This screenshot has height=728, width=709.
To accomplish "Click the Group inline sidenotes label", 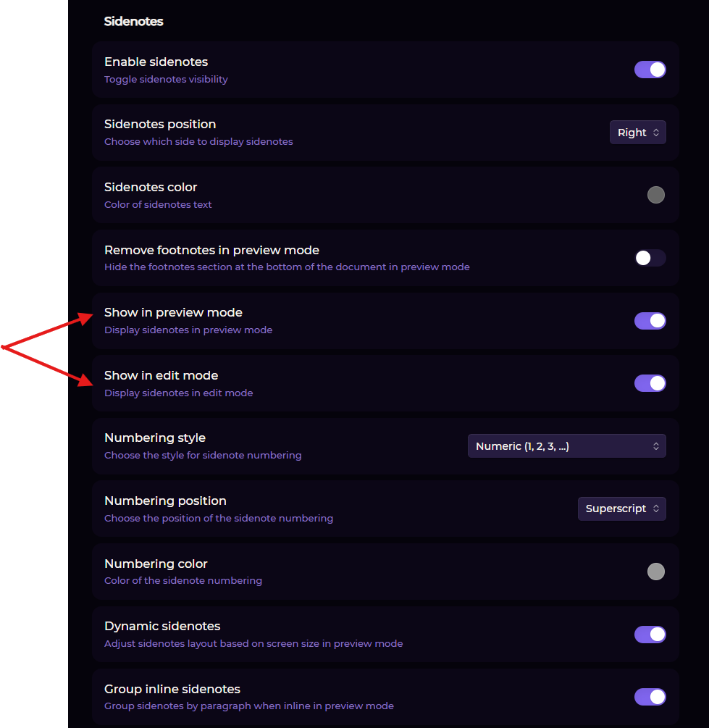I will pos(172,690).
